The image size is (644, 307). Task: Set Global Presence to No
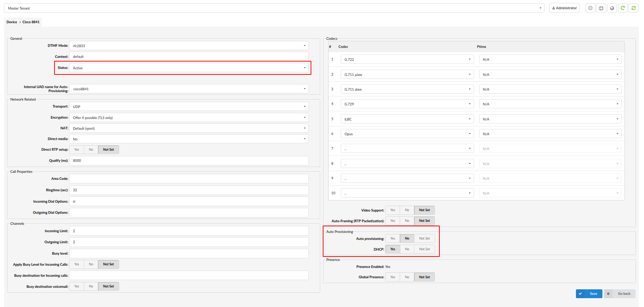coord(407,277)
